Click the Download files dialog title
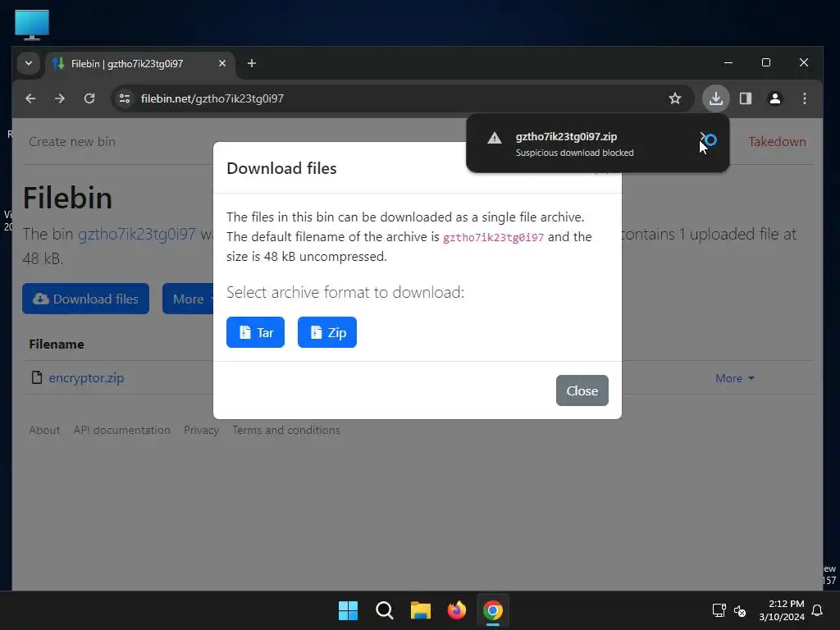Viewport: 840px width, 630px height. click(x=282, y=168)
